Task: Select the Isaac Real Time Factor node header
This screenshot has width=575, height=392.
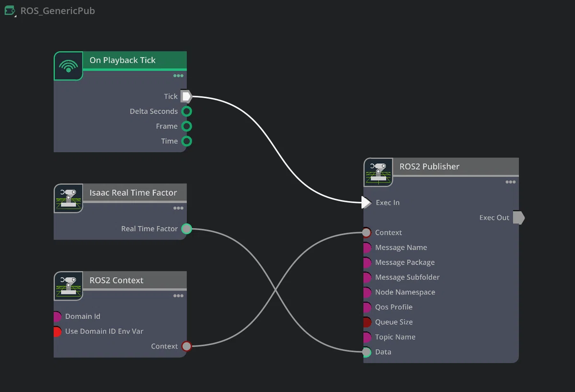Action: click(x=134, y=193)
